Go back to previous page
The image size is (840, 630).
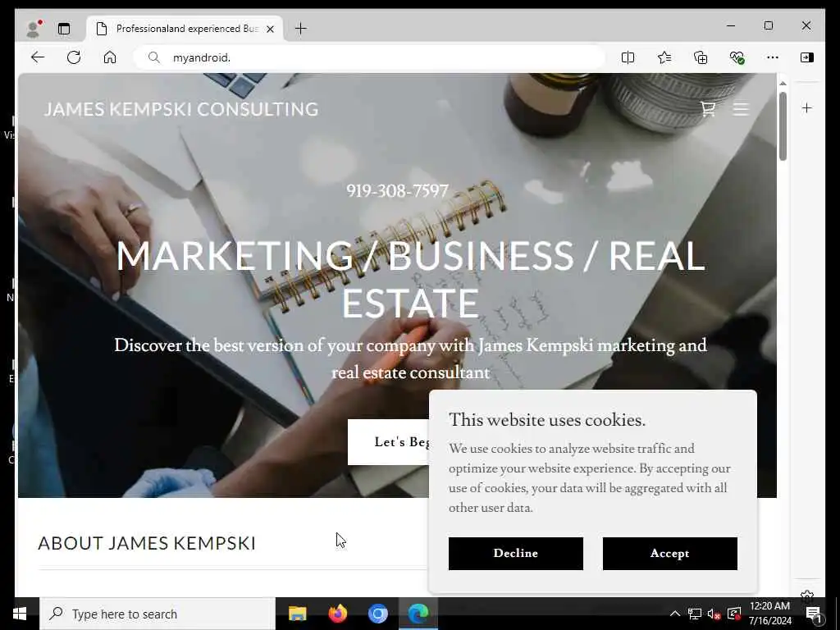point(38,57)
